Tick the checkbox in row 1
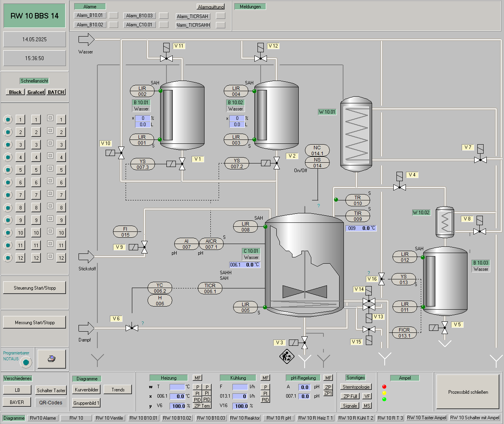Viewport: 504px width, 424px height. pyautogui.click(x=50, y=118)
